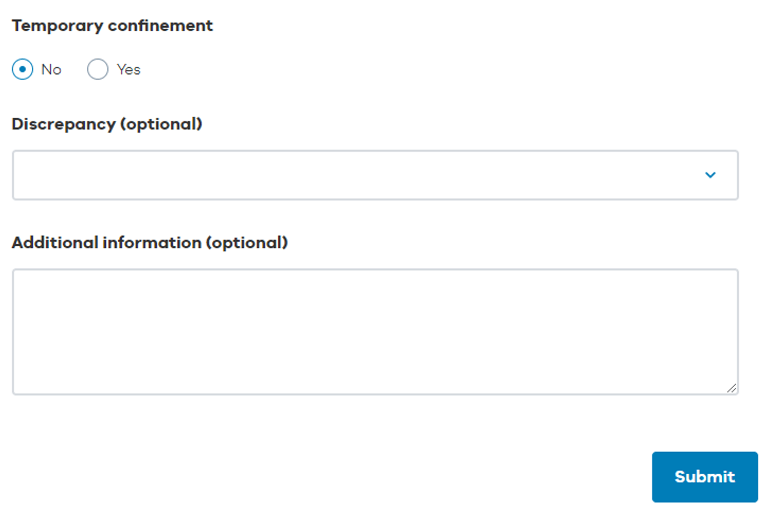The height and width of the screenshot is (532, 778).
Task: Click the 'Additional information (optional)' label
Action: pos(150,243)
